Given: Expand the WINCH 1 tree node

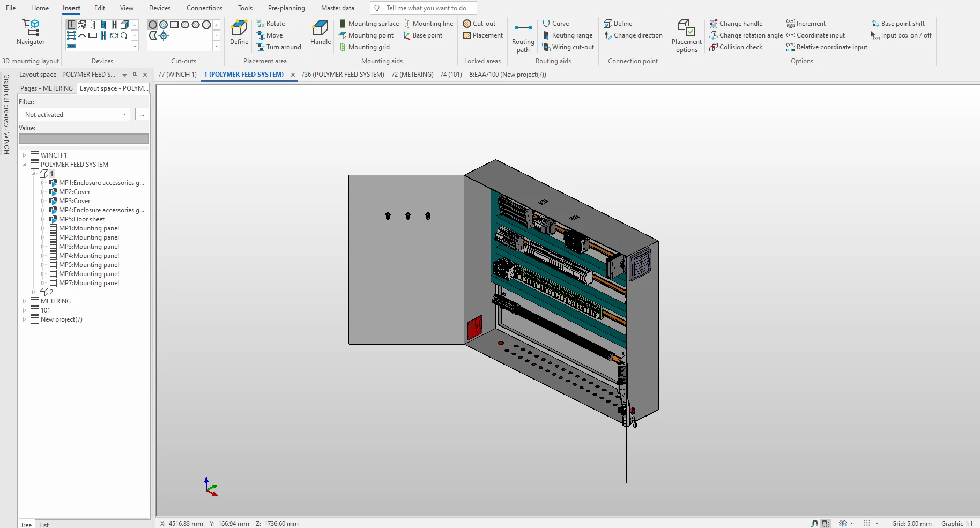Looking at the screenshot, I should click(24, 155).
